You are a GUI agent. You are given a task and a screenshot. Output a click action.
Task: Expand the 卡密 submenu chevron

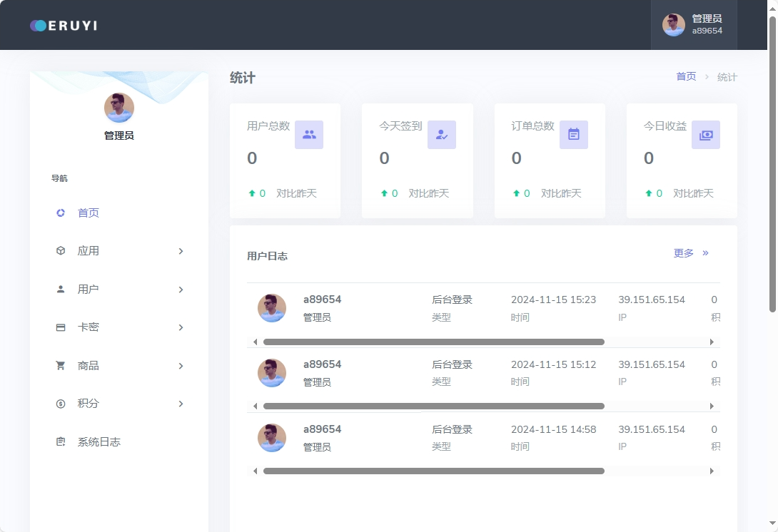coord(181,328)
